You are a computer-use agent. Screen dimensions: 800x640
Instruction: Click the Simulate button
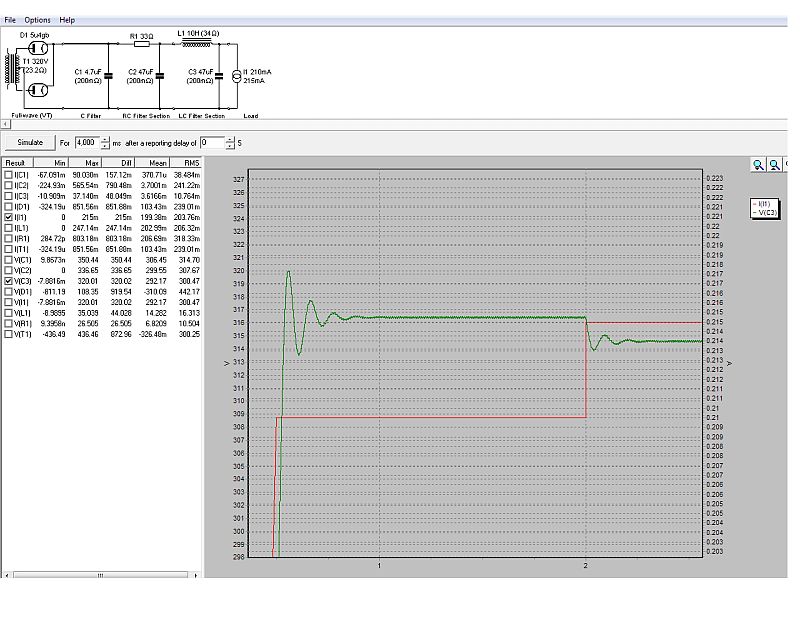pyautogui.click(x=30, y=142)
